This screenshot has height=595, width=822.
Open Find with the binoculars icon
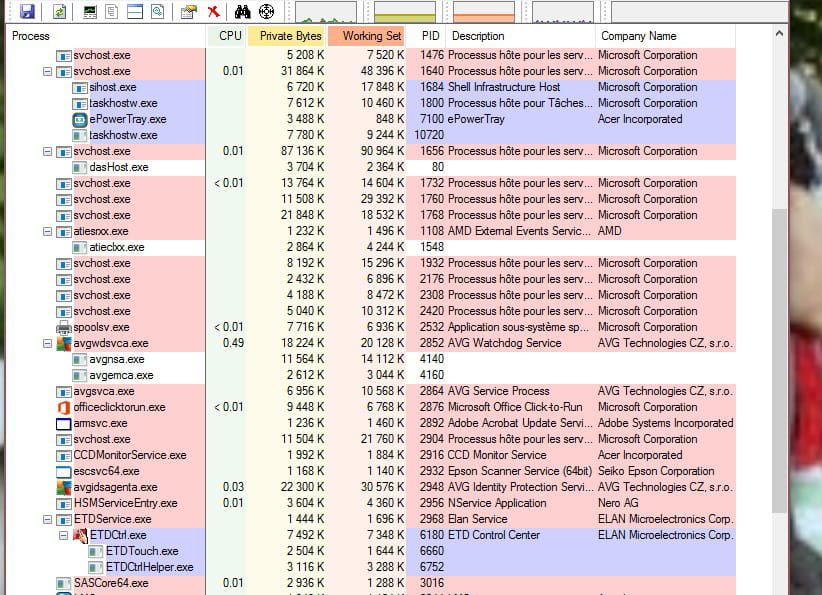click(x=242, y=12)
